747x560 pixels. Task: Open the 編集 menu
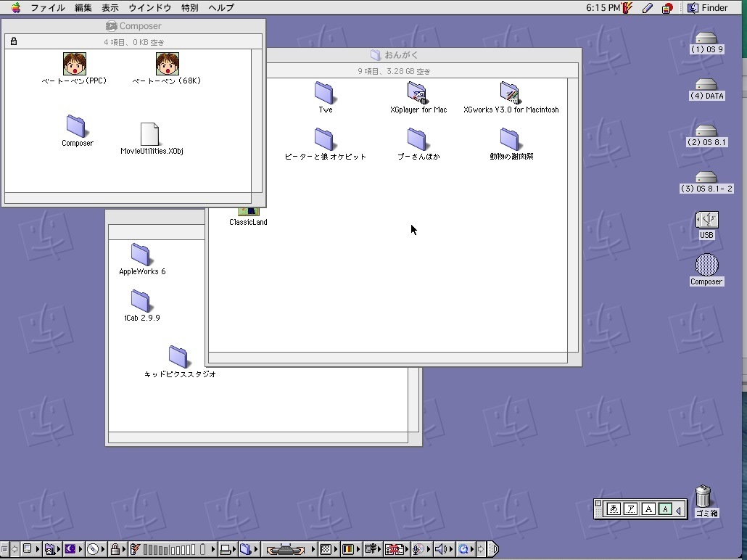(x=83, y=8)
